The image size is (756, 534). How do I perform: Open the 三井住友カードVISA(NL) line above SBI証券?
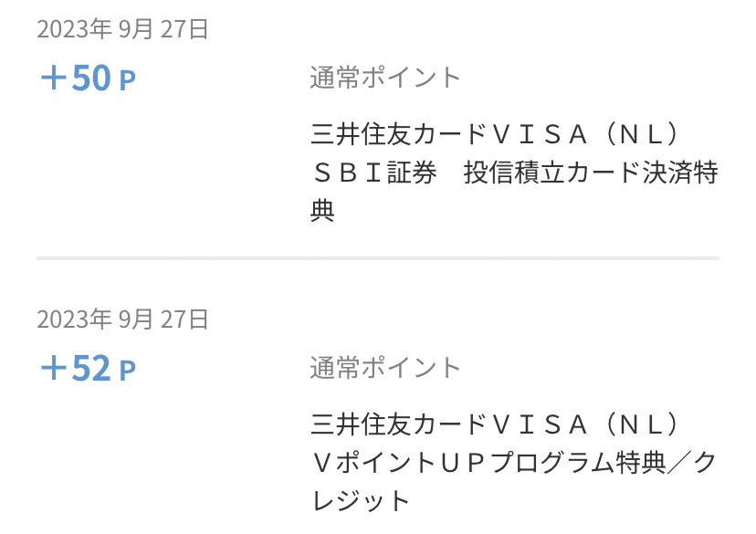(496, 135)
